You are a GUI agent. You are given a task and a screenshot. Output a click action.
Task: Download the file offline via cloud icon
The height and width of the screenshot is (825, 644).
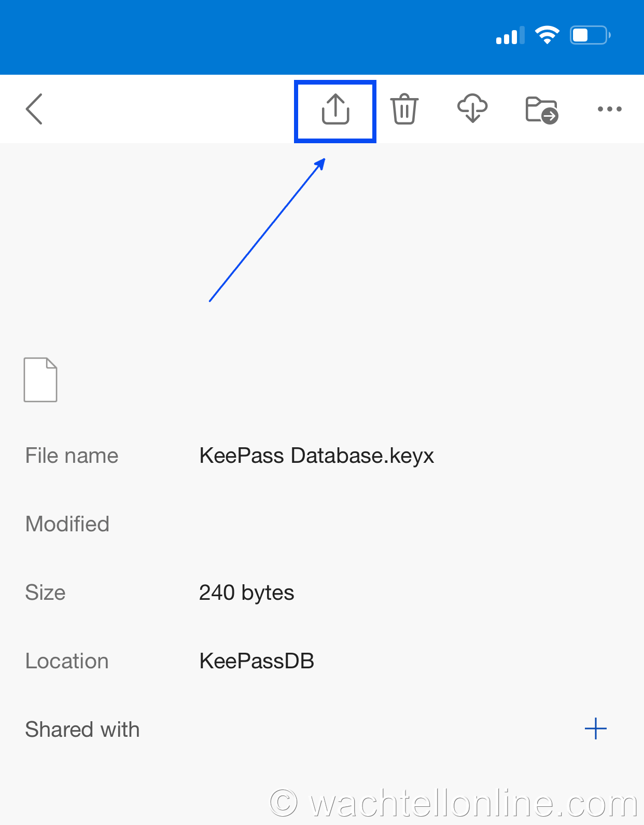coord(472,108)
